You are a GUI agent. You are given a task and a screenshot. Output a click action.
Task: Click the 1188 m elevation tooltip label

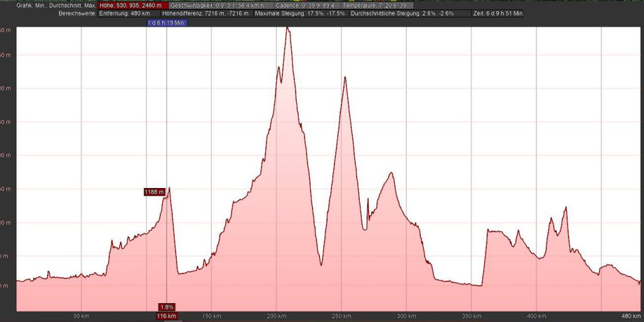154,192
